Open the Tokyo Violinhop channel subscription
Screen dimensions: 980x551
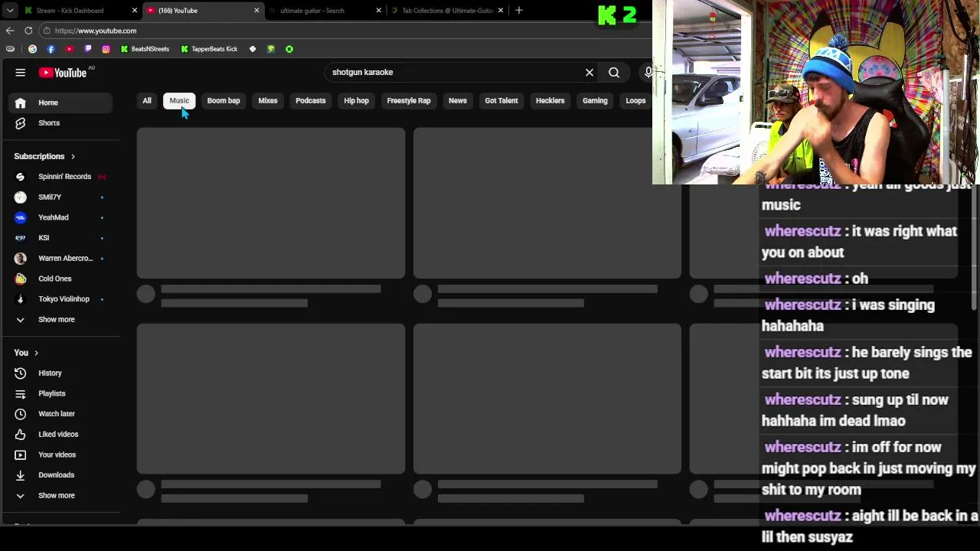60,299
